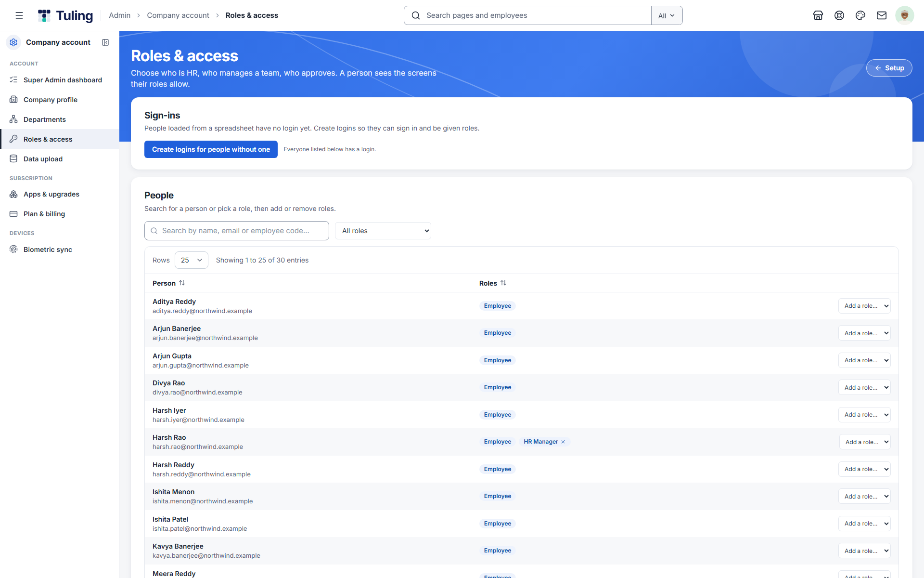Open Add a role for Ishita Patel
This screenshot has height=578, width=924.
(x=864, y=524)
